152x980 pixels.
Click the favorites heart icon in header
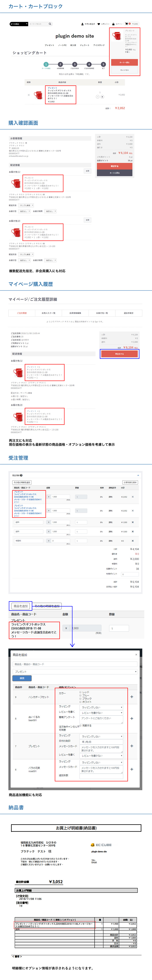tap(99, 24)
